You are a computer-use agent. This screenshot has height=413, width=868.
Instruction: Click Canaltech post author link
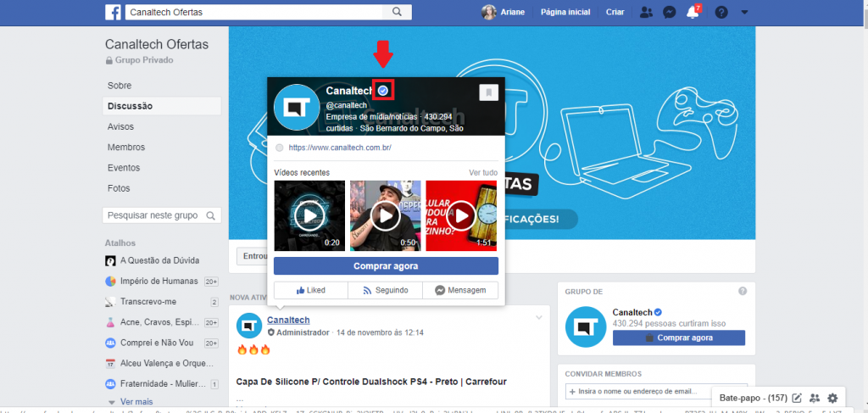288,320
